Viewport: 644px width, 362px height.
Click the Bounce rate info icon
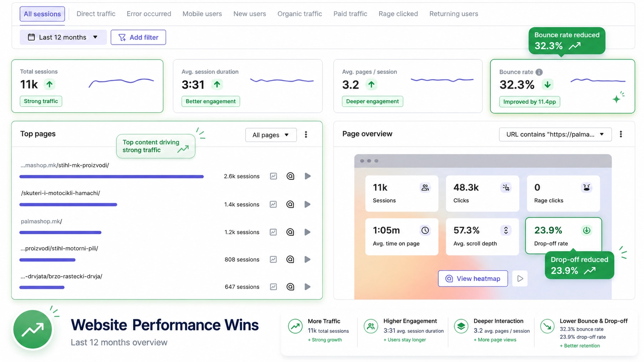(539, 72)
